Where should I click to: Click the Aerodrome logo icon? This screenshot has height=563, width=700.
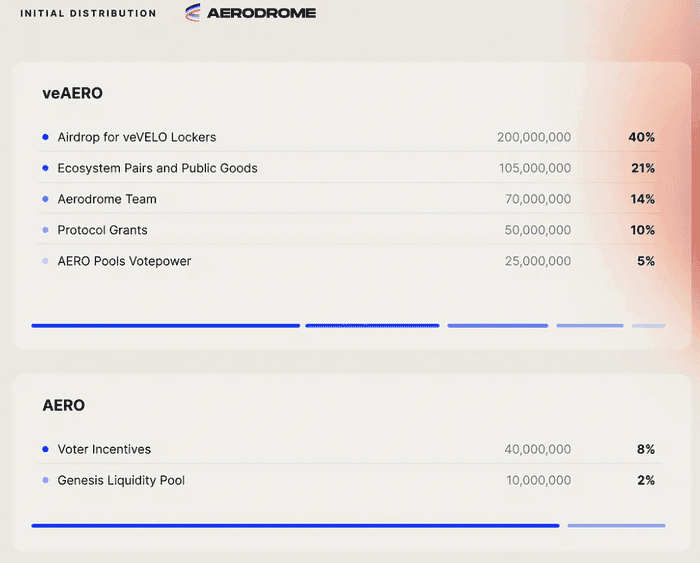193,13
